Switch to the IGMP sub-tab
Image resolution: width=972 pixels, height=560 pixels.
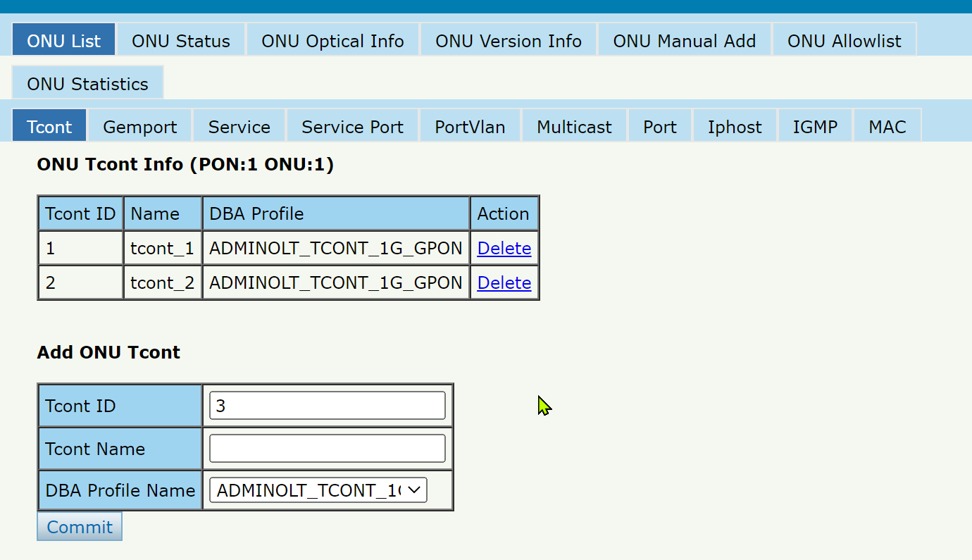pyautogui.click(x=815, y=127)
